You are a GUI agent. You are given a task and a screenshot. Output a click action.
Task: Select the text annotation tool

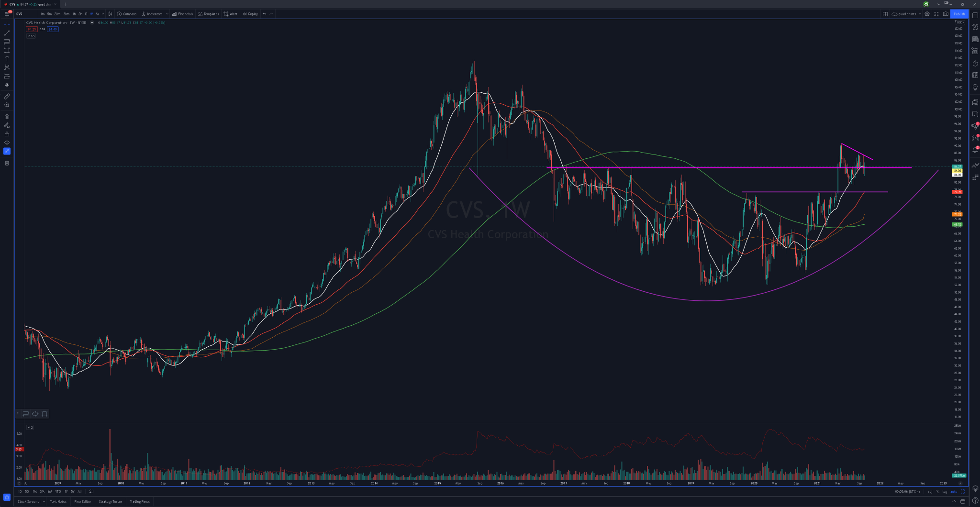[7, 59]
